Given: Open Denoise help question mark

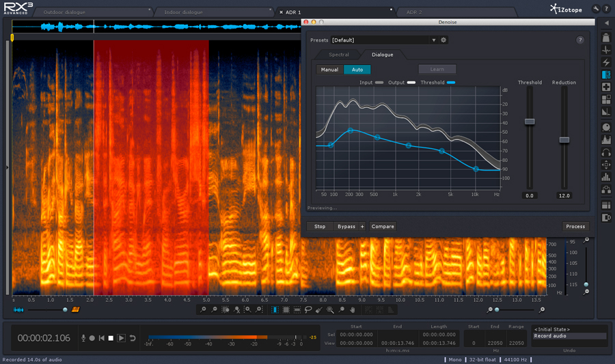Looking at the screenshot, I should [x=580, y=40].
